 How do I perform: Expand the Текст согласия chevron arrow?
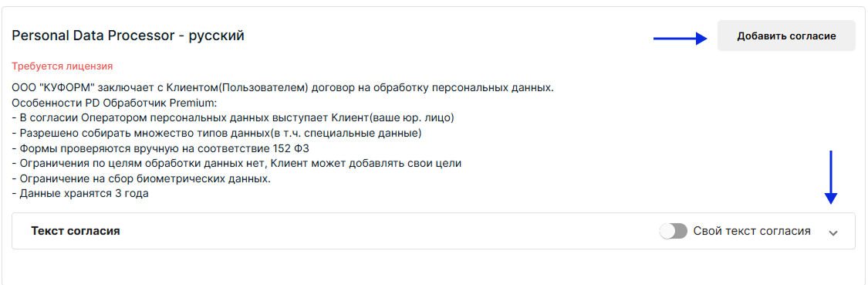click(x=833, y=233)
